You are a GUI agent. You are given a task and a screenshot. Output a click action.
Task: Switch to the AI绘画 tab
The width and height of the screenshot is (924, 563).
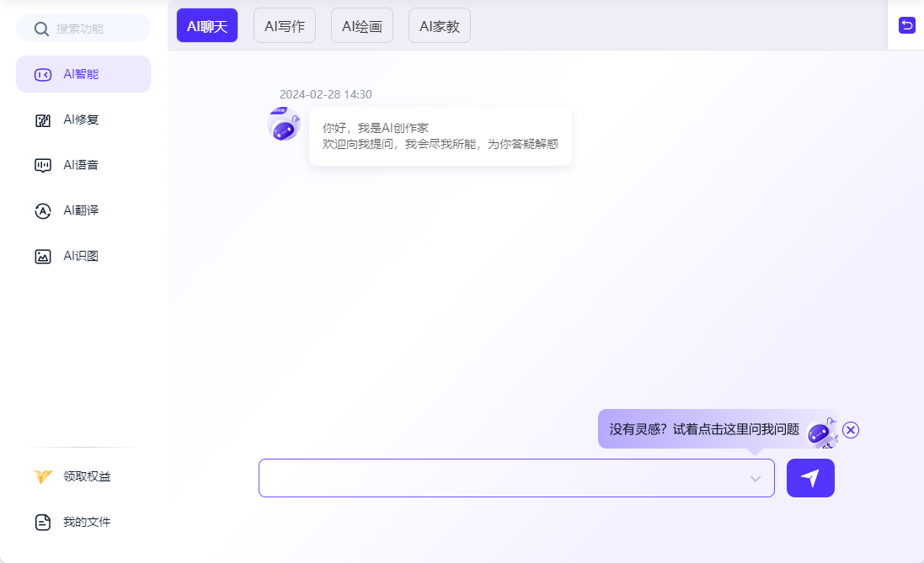click(362, 25)
